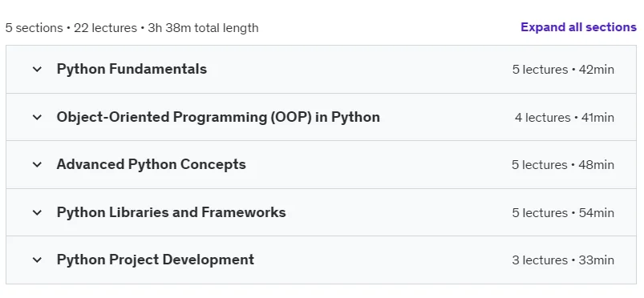Click the 5 lectures • 54min label
This screenshot has width=644, height=298.
(x=563, y=212)
